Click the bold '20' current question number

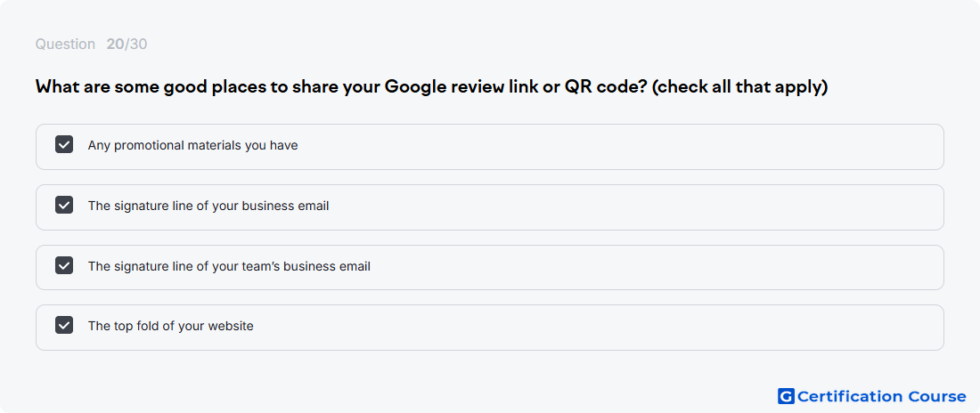[x=115, y=45]
